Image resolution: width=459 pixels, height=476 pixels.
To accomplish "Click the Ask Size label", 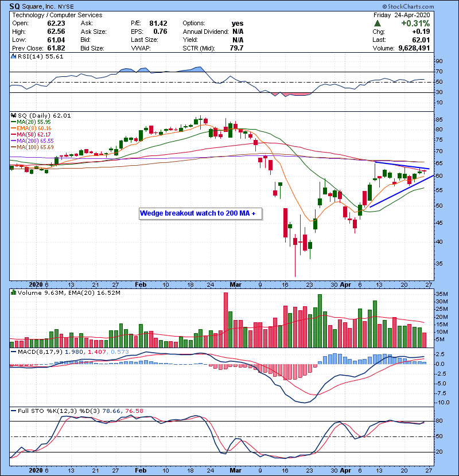I will [94, 32].
